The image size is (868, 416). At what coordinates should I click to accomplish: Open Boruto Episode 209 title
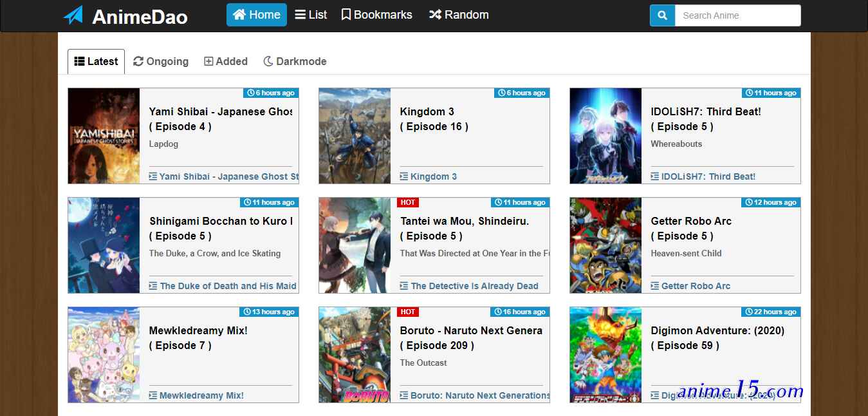point(471,338)
